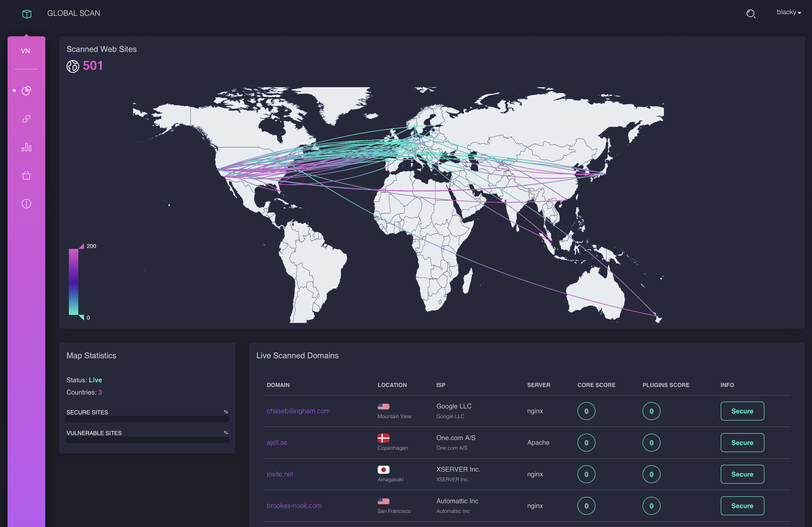812x527 pixels.
Task: Click the CORE SCORE column header
Action: 596,385
